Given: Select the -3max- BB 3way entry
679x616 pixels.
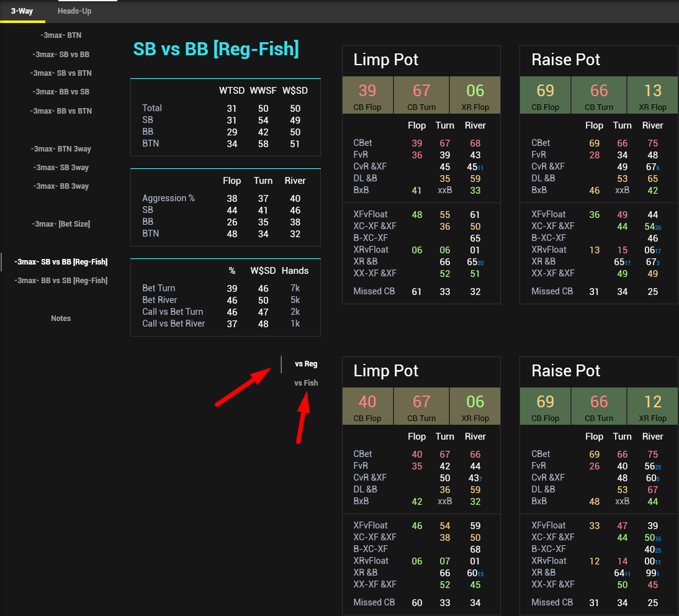Looking at the screenshot, I should click(x=61, y=186).
